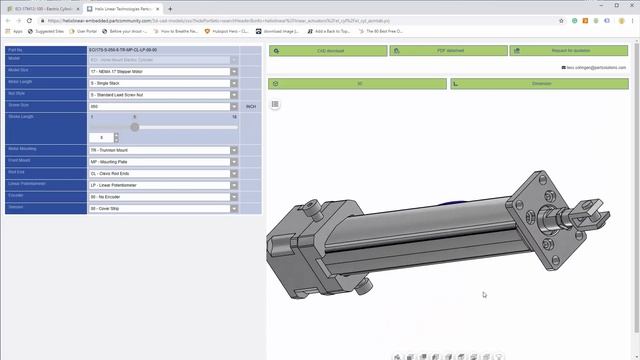Bookmark this page with the star icon
The width and height of the screenshot is (640, 360).
coord(561,20)
